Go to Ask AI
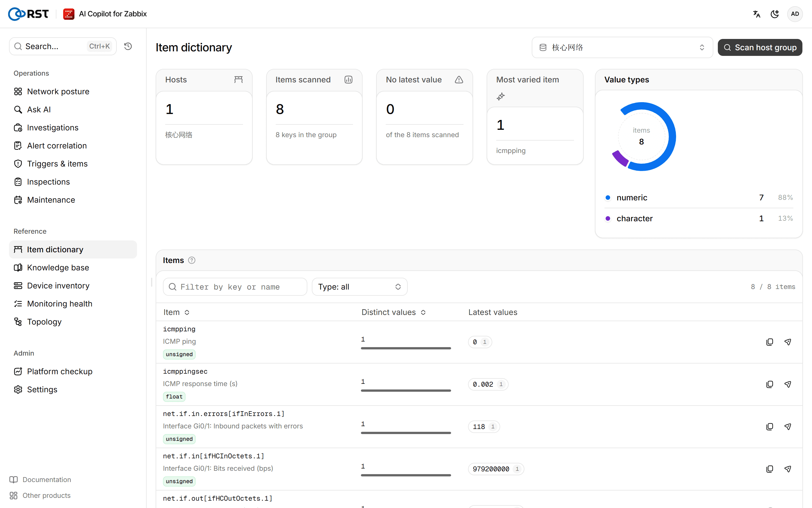Image resolution: width=812 pixels, height=508 pixels. point(73,110)
